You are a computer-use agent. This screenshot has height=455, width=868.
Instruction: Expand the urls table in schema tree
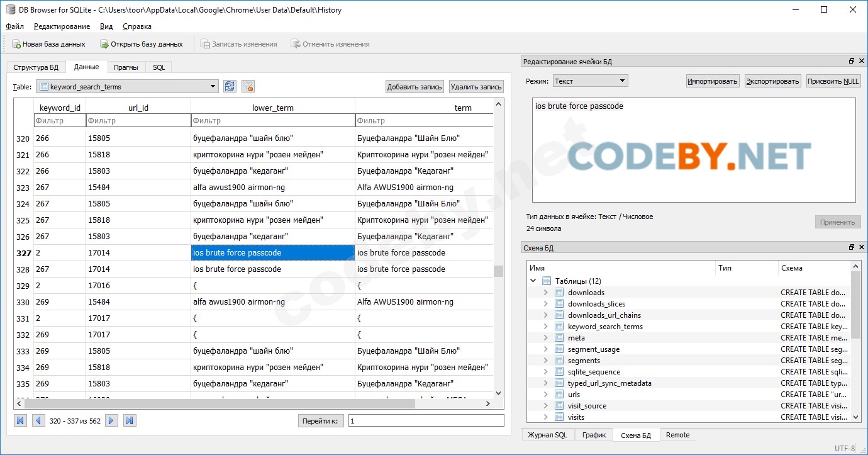(x=546, y=395)
